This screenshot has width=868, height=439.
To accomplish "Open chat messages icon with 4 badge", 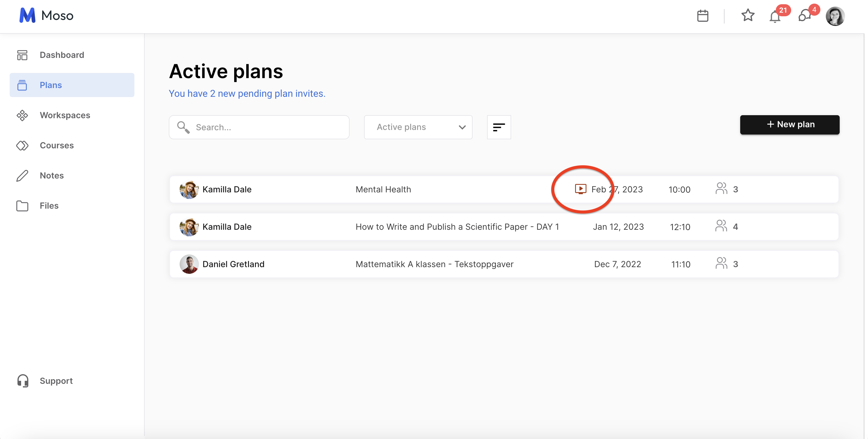I will 805,16.
